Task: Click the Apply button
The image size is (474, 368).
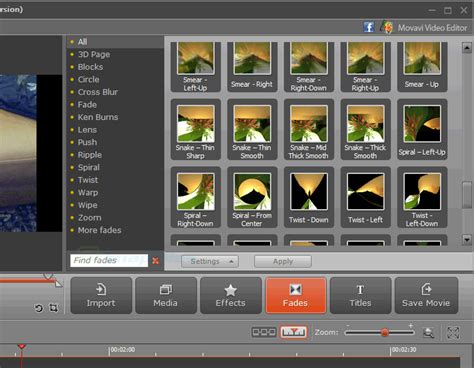Action: pyautogui.click(x=283, y=261)
